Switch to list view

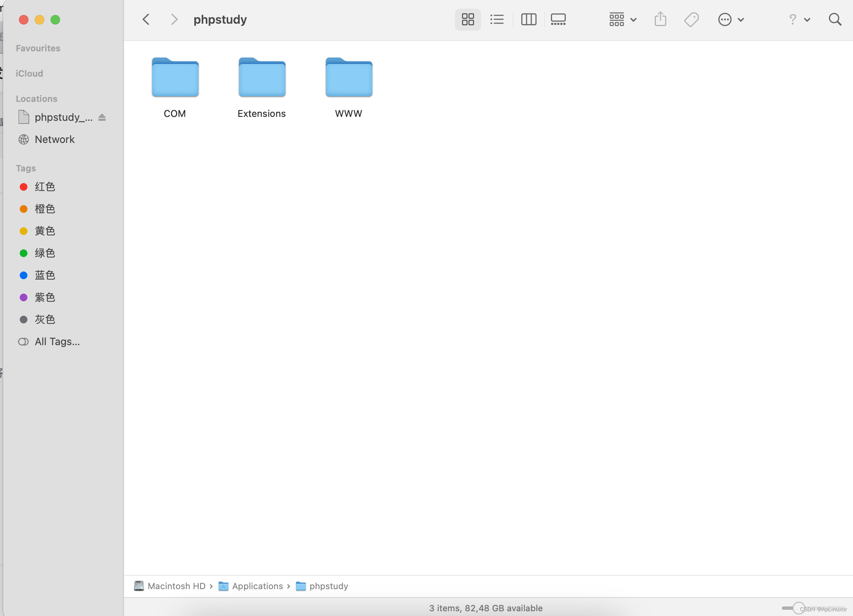[497, 19]
